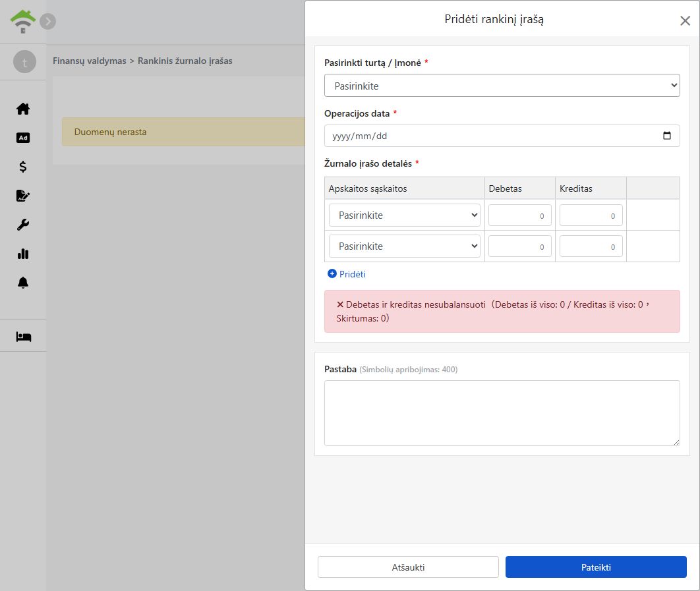The image size is (700, 591).
Task: Click Simbolių apribojimas: 400 hint
Action: pyautogui.click(x=409, y=370)
